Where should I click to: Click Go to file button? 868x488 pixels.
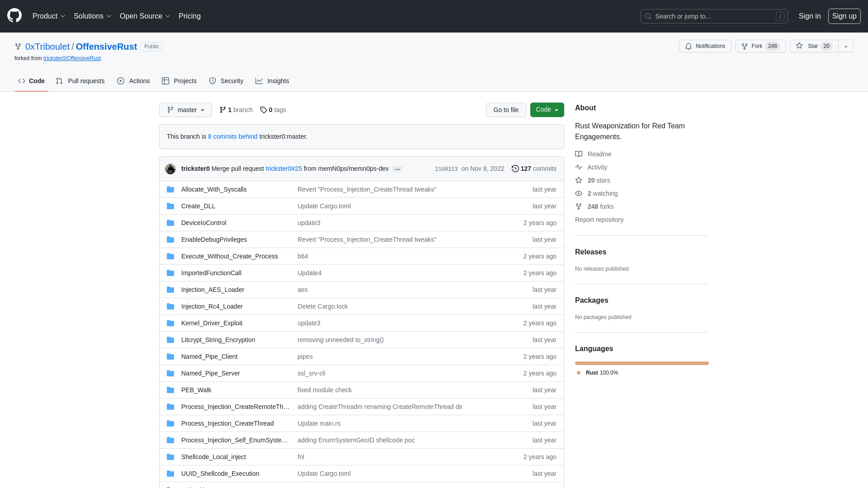point(506,110)
